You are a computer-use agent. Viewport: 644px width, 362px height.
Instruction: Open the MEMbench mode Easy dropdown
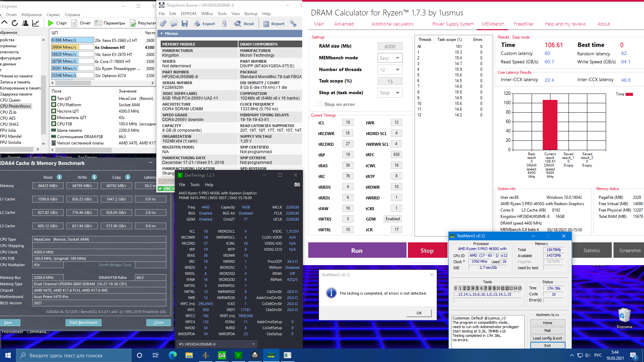[390, 58]
